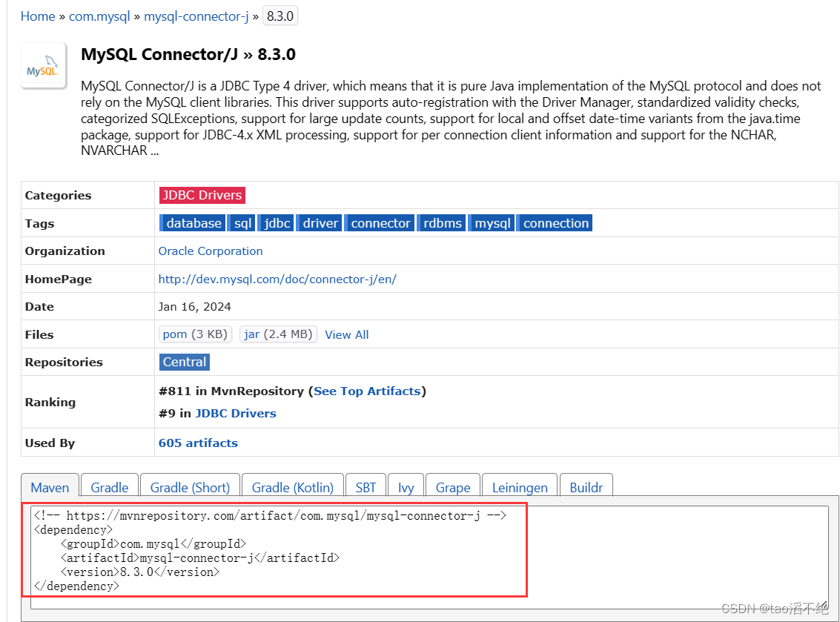The width and height of the screenshot is (840, 622).
Task: Click View All files link
Action: coord(347,334)
